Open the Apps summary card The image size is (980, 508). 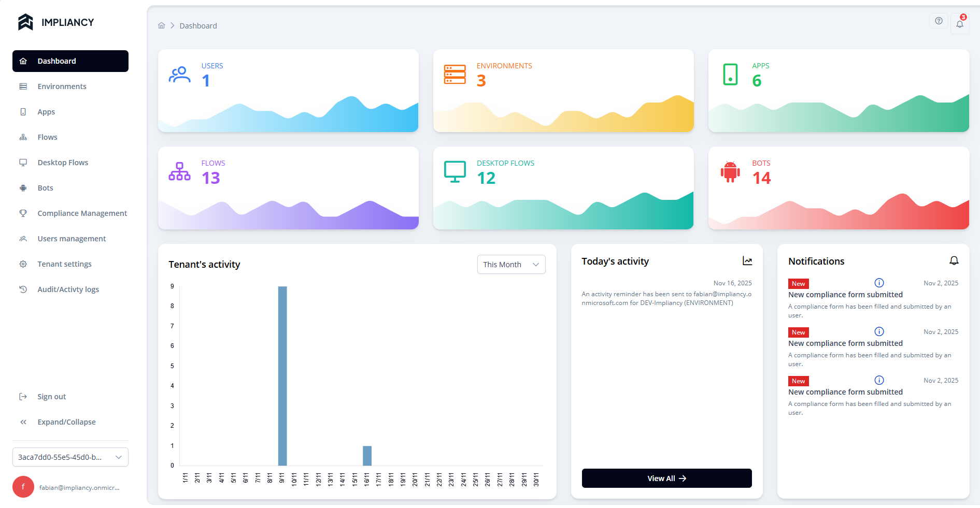pos(838,91)
